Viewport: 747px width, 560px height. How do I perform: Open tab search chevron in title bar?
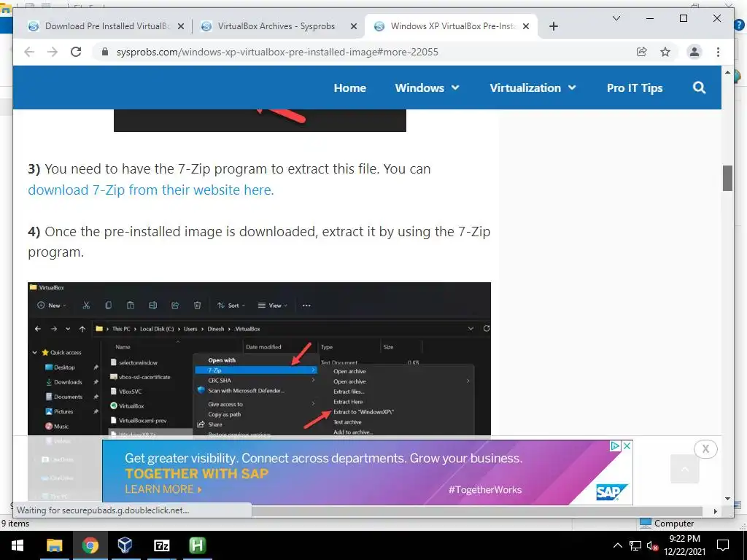point(616,18)
